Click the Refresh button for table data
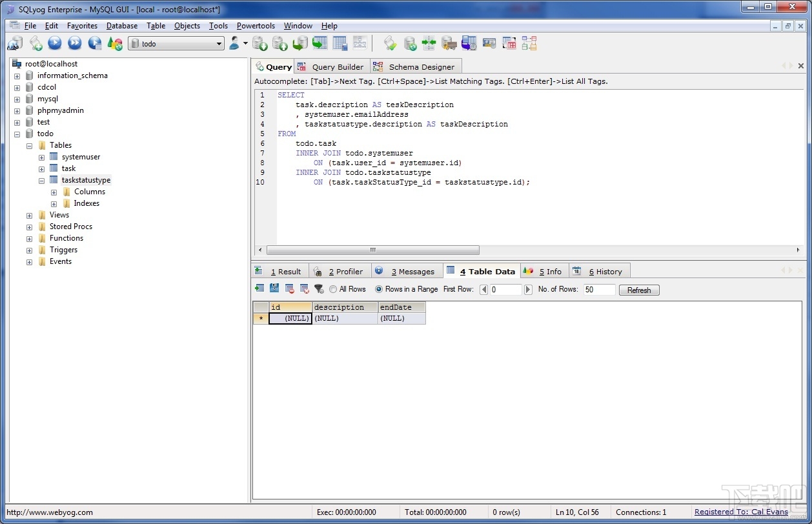Viewport: 812px width, 524px height. [x=639, y=290]
